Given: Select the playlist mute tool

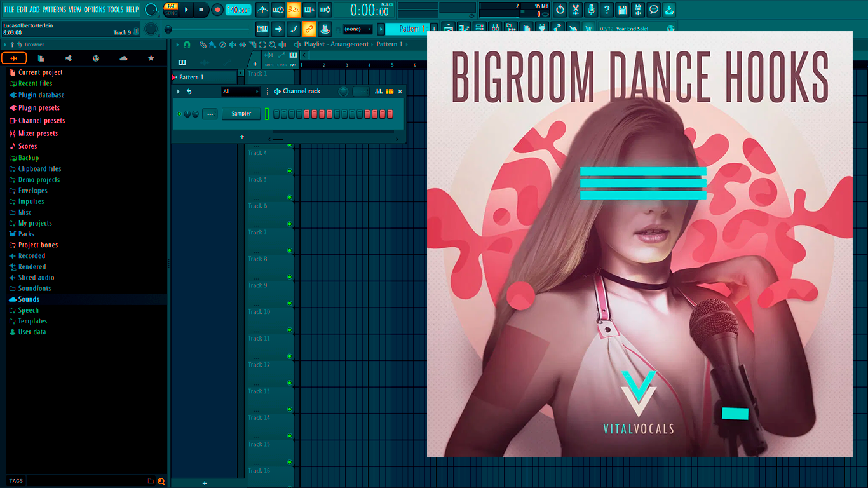Looking at the screenshot, I should (232, 44).
